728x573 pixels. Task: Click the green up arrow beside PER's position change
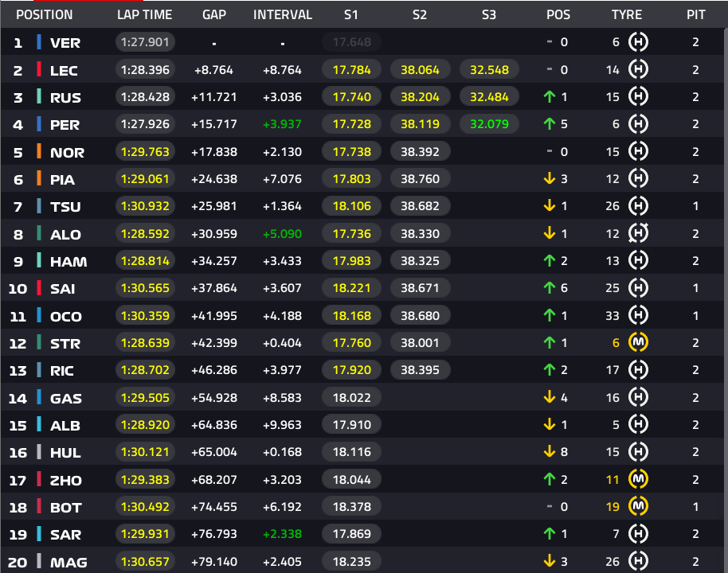tap(550, 124)
